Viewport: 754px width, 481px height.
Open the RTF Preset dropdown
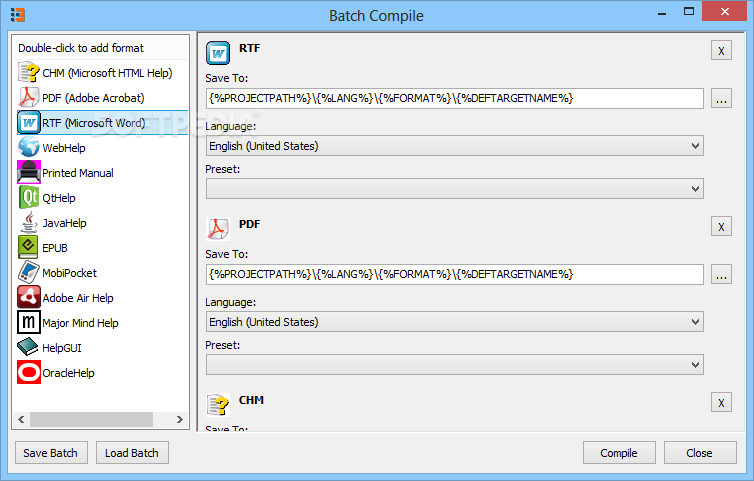(x=455, y=189)
